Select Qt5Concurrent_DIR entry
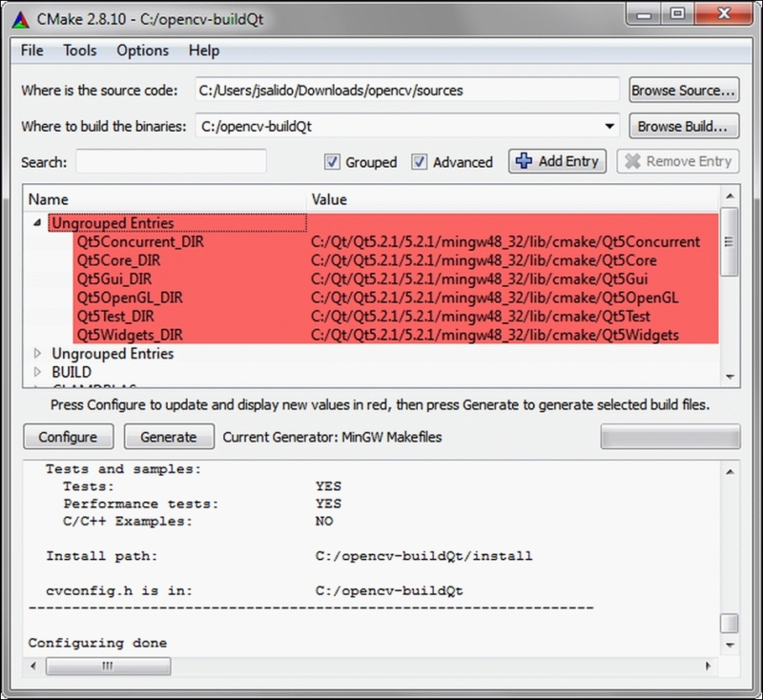This screenshot has height=700, width=763. 140,242
